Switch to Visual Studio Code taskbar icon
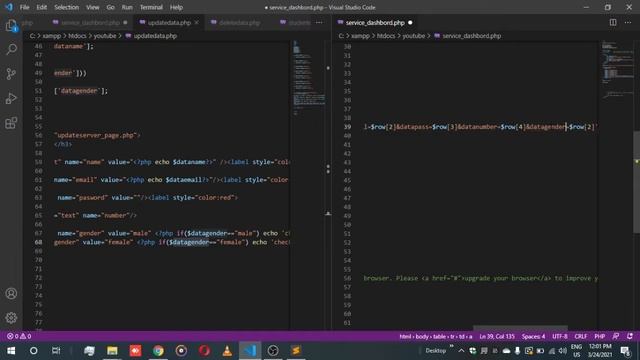Image resolution: width=640 pixels, height=360 pixels. click(x=250, y=351)
